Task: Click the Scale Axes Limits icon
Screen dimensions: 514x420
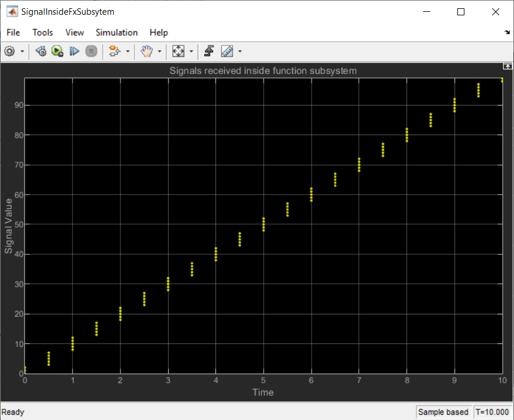Action: point(178,51)
